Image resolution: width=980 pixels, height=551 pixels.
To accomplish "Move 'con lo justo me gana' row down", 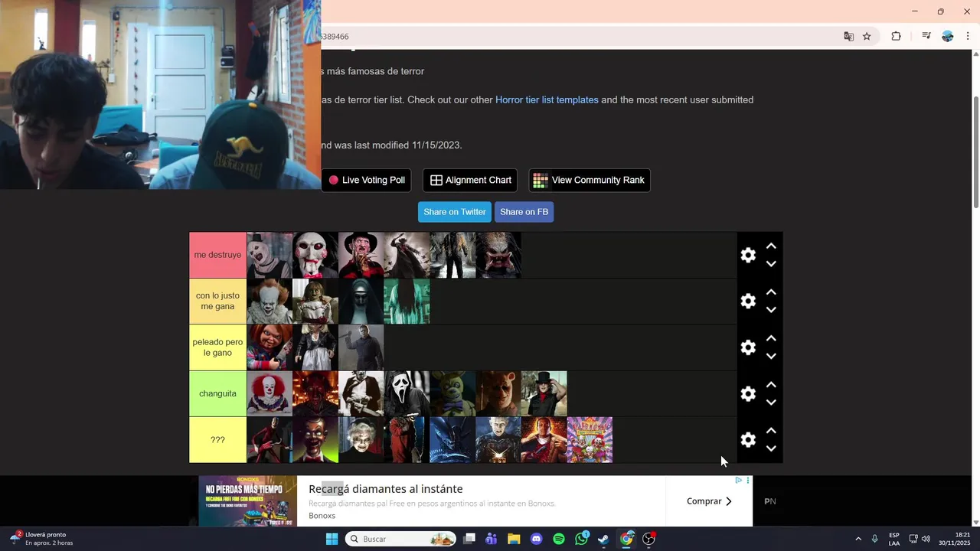I will (771, 309).
